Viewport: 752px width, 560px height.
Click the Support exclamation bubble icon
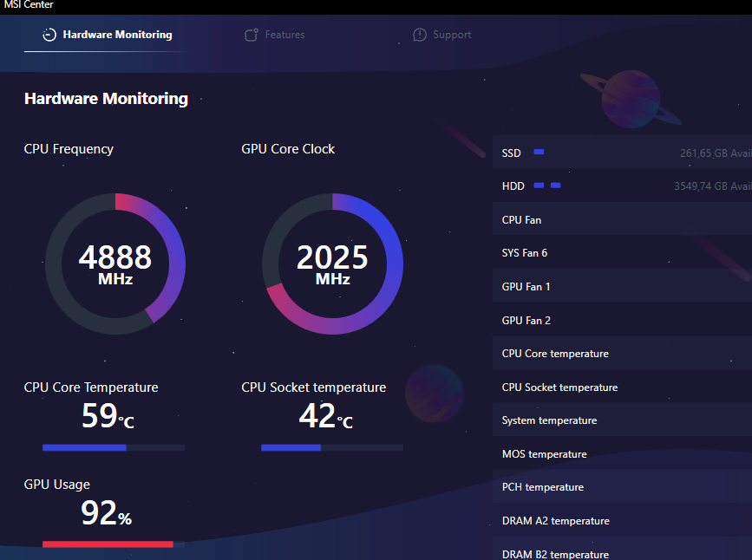click(x=420, y=35)
